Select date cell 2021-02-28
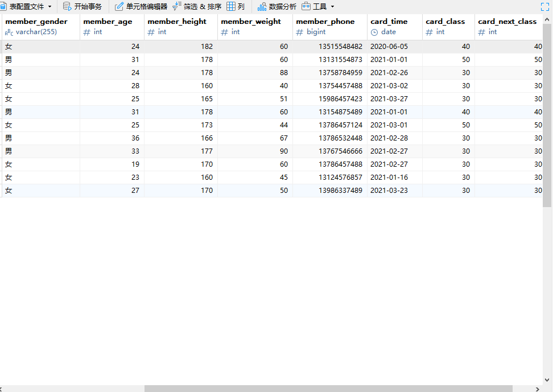Viewport: 553px width, 392px height. (395, 138)
